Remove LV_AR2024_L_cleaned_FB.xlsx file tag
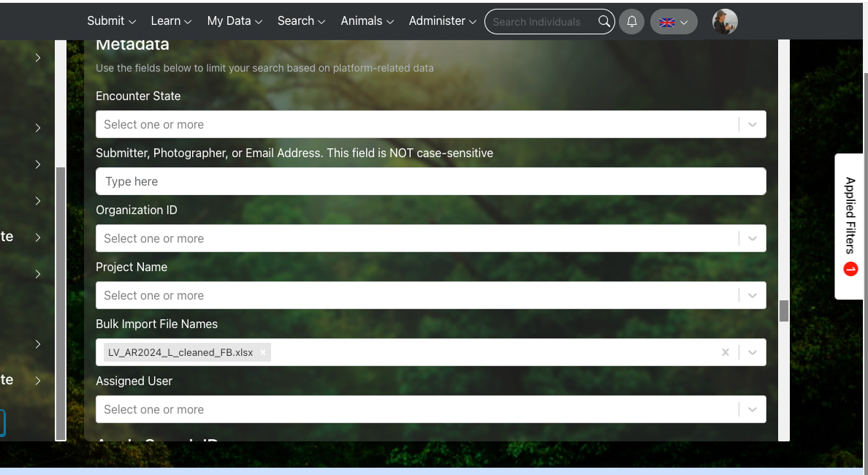This screenshot has width=868, height=475. pyautogui.click(x=263, y=352)
